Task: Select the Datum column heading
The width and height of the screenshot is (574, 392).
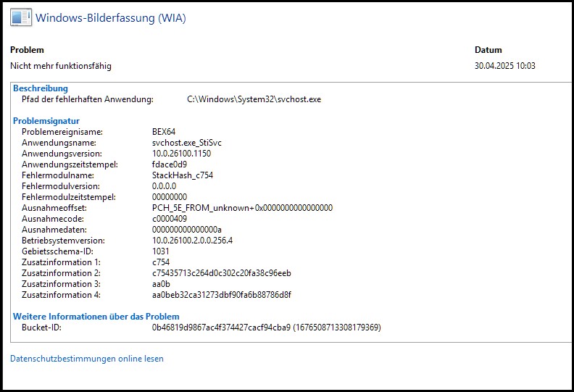Action: 488,50
